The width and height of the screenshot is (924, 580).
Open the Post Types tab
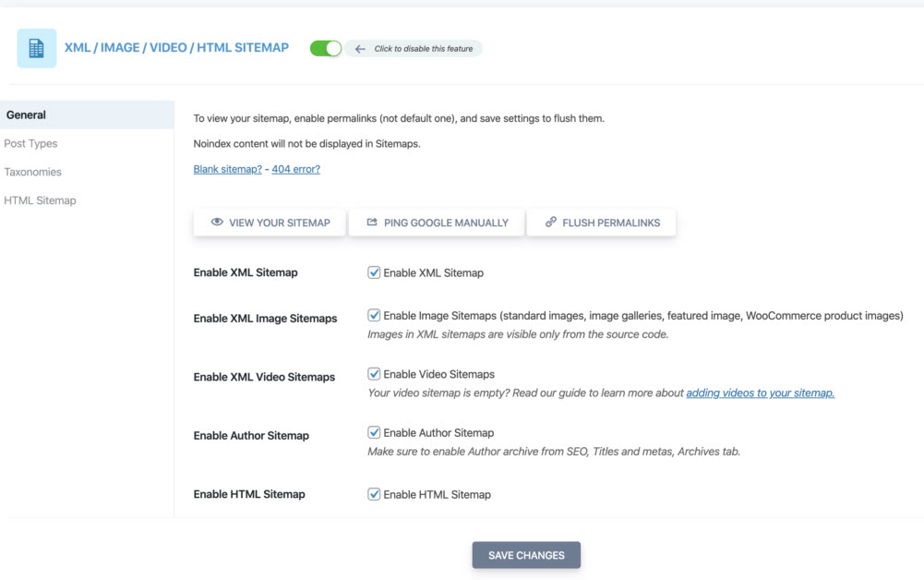pyautogui.click(x=30, y=144)
